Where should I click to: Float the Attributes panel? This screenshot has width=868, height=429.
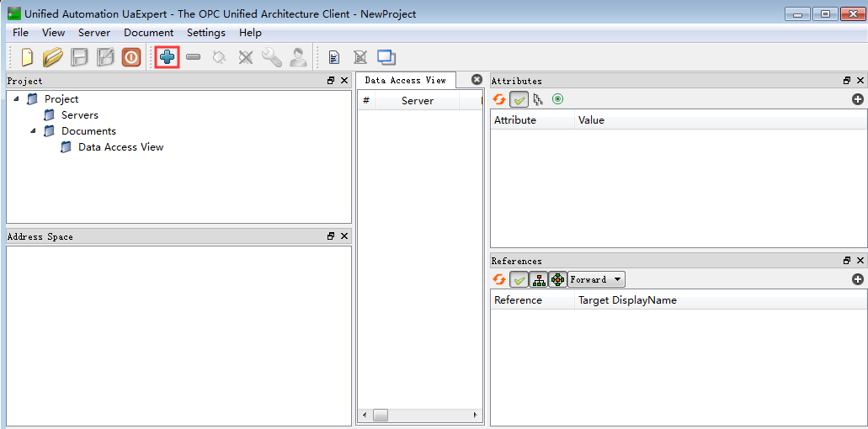pos(847,80)
